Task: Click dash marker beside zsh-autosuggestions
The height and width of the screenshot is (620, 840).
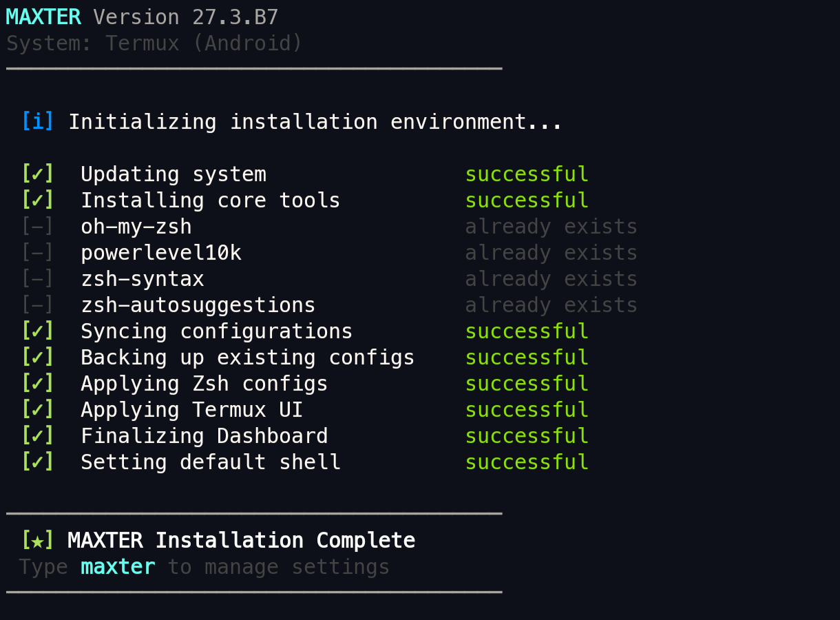Action: click(x=37, y=305)
